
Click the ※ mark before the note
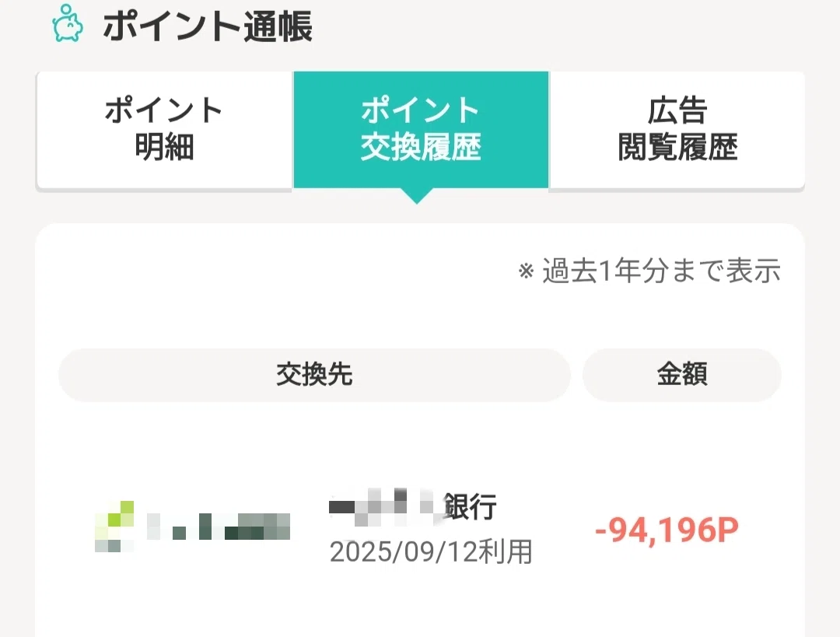[527, 271]
